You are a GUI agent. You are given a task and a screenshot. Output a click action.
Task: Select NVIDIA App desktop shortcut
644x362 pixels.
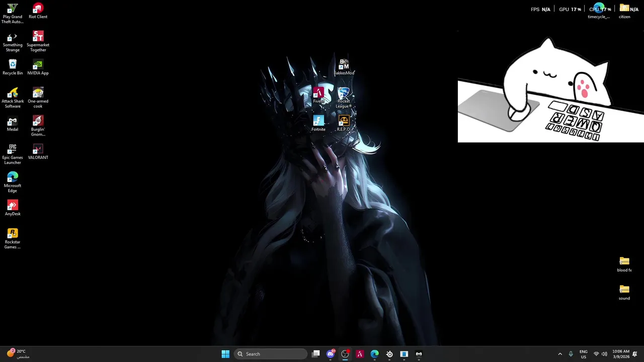[38, 67]
